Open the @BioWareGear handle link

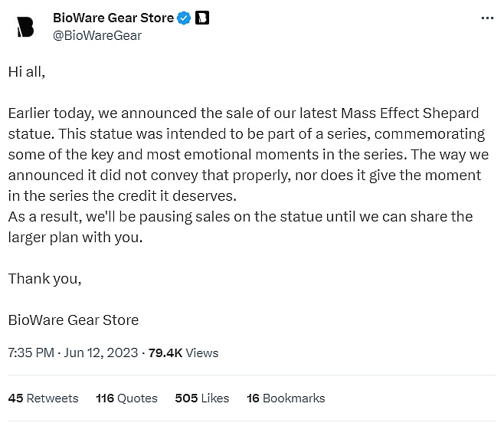(97, 35)
